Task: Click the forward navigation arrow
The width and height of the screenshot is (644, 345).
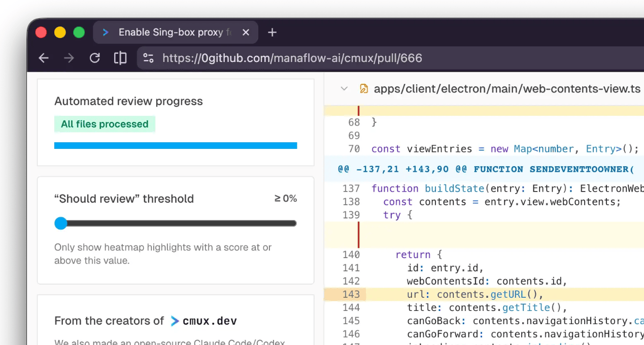Action: click(69, 58)
